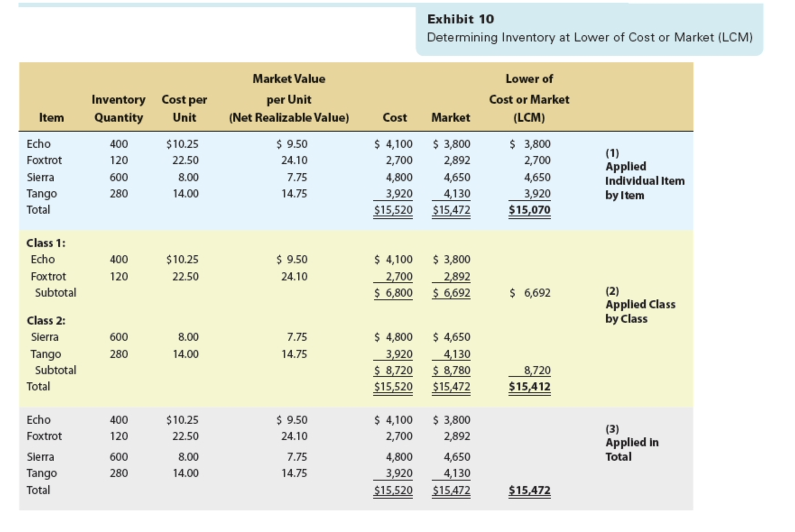The height and width of the screenshot is (532, 795).
Task: Click the "Item" column header
Action: point(51,118)
